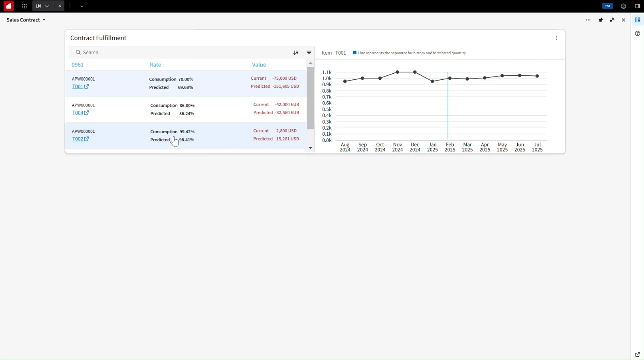Open the user profile icon
The image size is (644, 360).
pos(623,6)
